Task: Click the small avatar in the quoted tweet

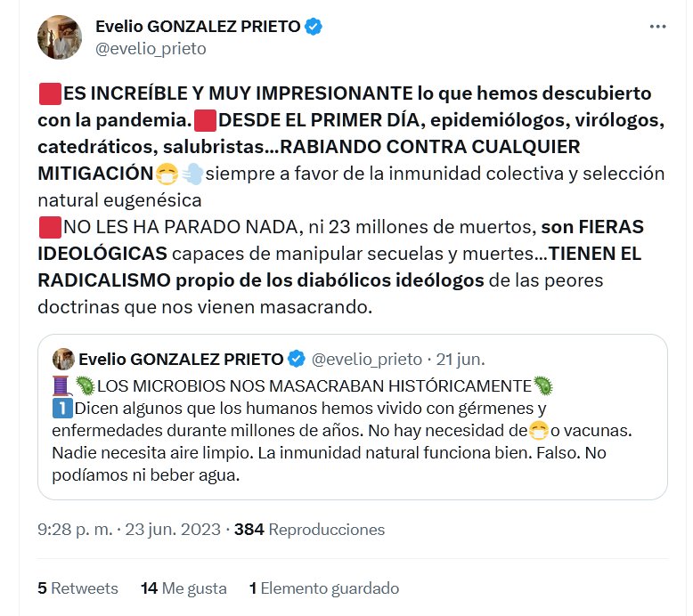Action: [63, 360]
